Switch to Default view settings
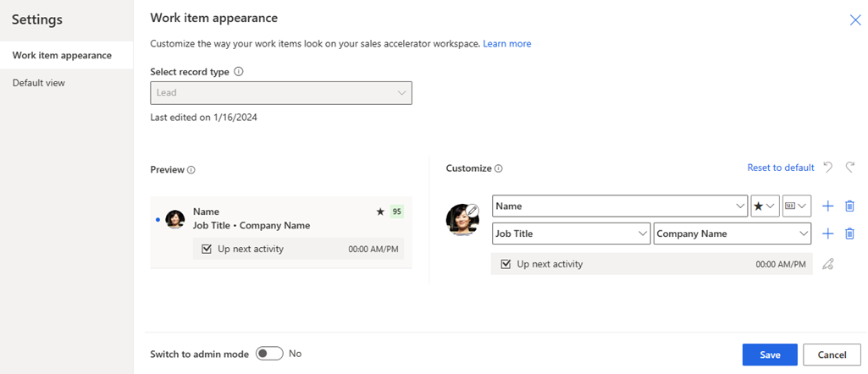The width and height of the screenshot is (868, 374). [39, 83]
